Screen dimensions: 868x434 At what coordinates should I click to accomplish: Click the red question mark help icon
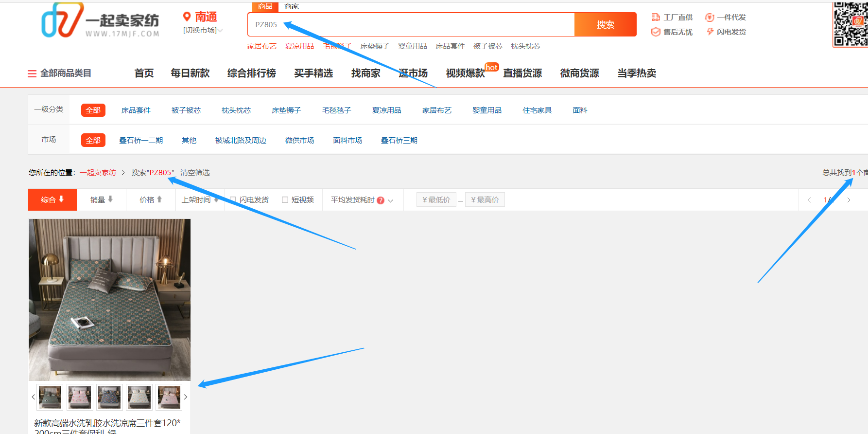[381, 200]
